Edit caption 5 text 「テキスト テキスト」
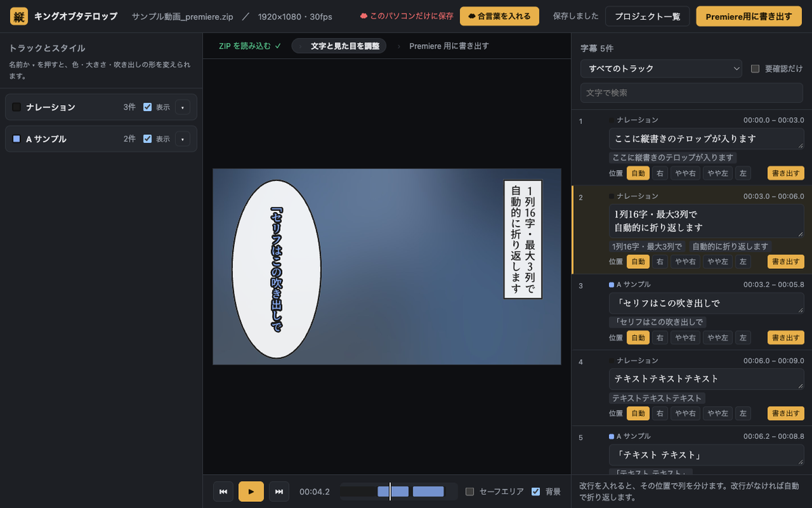812x508 pixels. pyautogui.click(x=706, y=454)
